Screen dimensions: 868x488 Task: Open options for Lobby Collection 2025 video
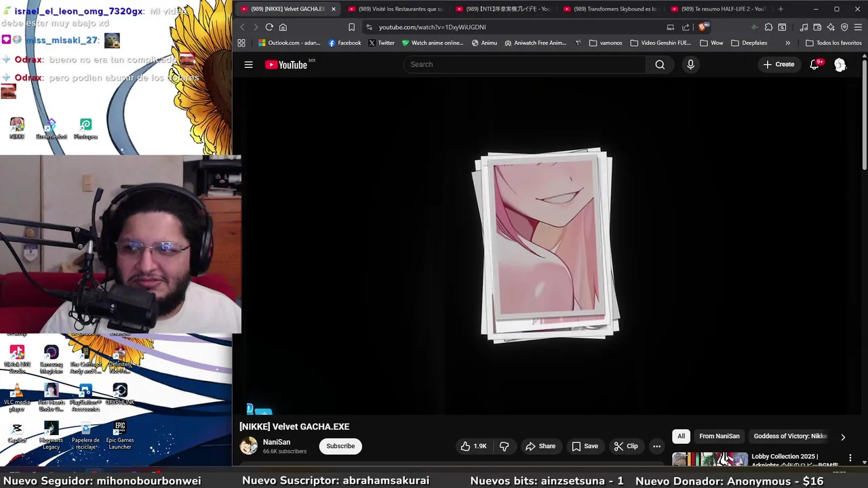point(850,458)
